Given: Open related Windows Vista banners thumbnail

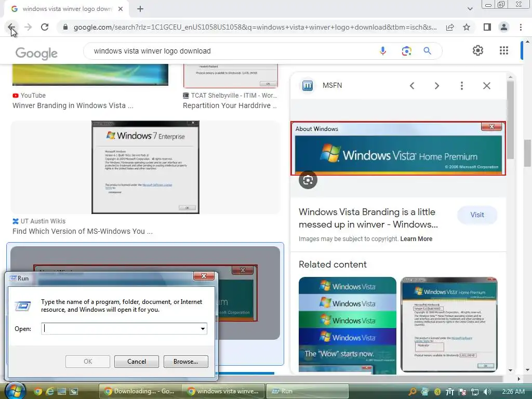Looking at the screenshot, I should coord(347,325).
